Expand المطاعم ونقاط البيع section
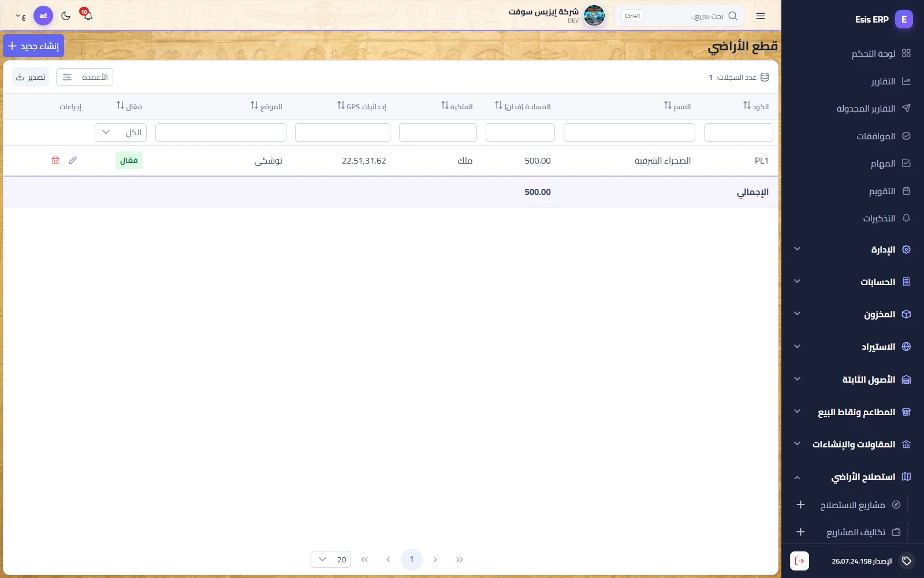This screenshot has height=578, width=924. (852, 412)
